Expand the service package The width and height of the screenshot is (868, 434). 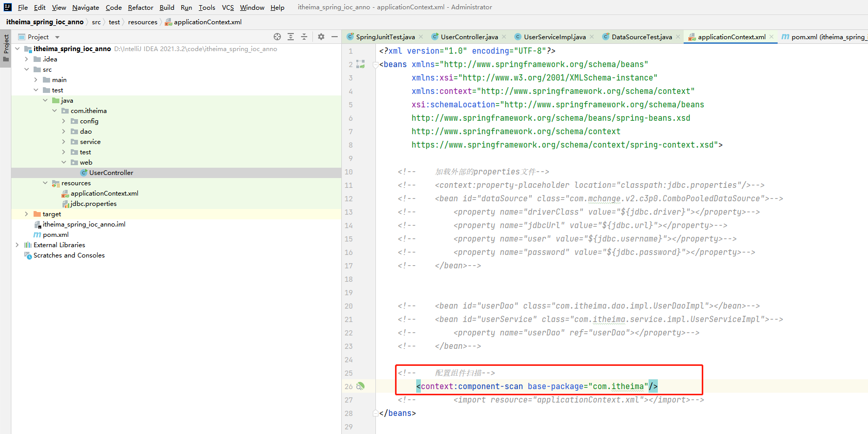[64, 141]
